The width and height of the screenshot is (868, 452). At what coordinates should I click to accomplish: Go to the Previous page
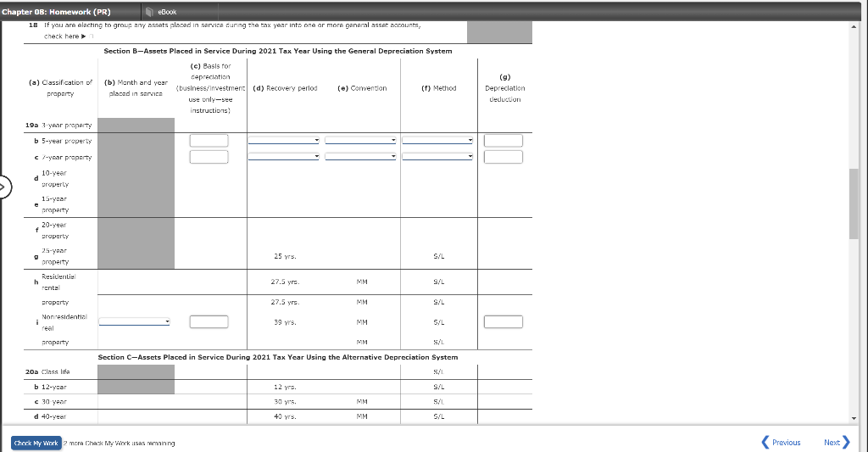pos(781,442)
